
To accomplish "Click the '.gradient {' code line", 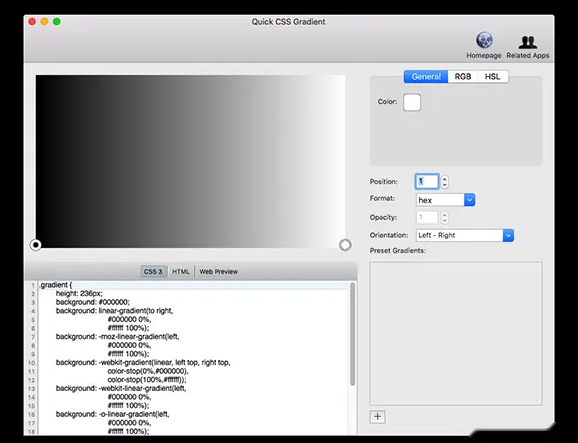I will click(x=56, y=285).
